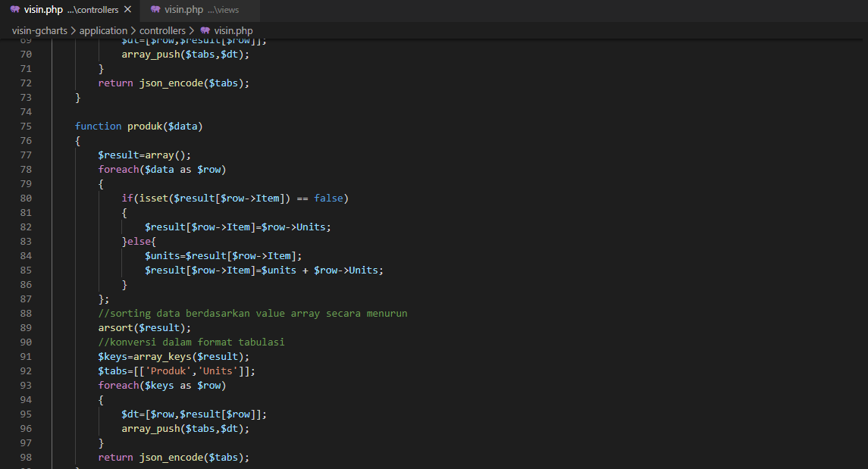The width and height of the screenshot is (868, 469).
Task: Click visin.php breadcrumb file
Action: (233, 31)
